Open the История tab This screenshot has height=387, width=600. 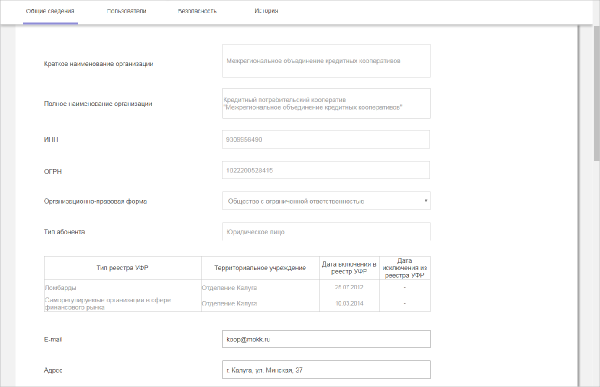coord(266,11)
